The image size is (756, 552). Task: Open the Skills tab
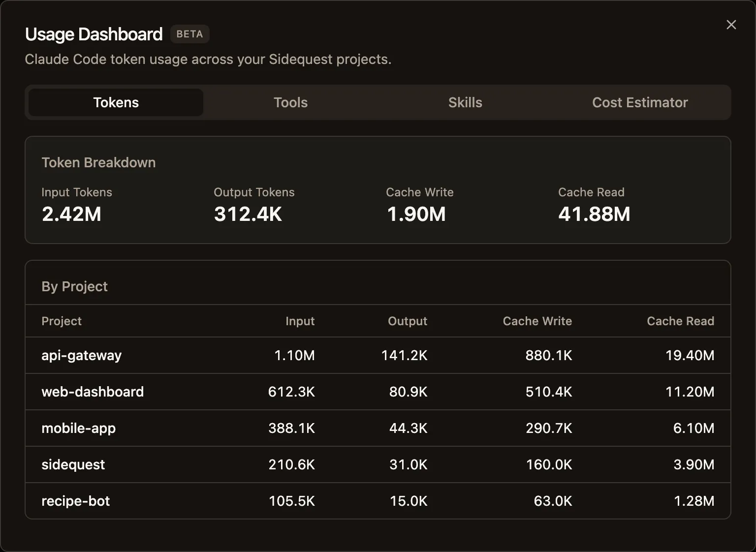(x=465, y=102)
